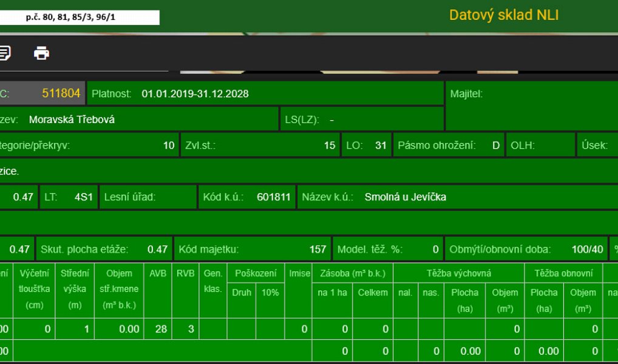Select the "Kód majetku" value 157

coord(317,249)
